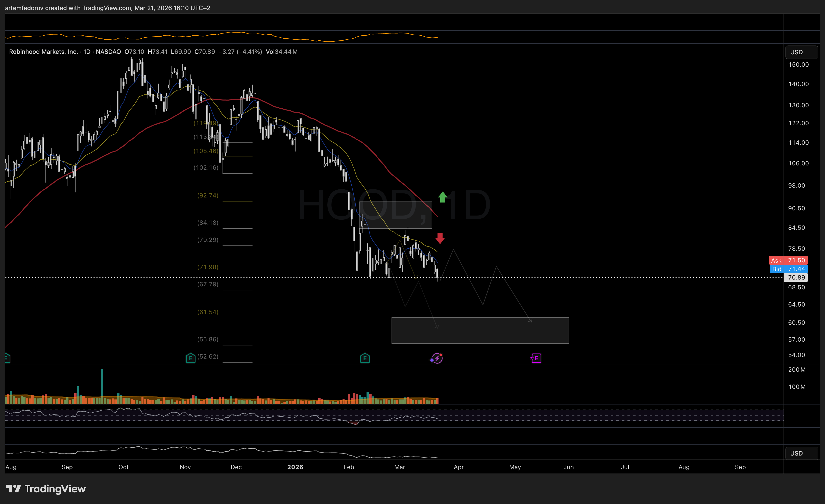Click the artemfedorov attribution header text
The height and width of the screenshot is (504, 825).
pyautogui.click(x=107, y=8)
